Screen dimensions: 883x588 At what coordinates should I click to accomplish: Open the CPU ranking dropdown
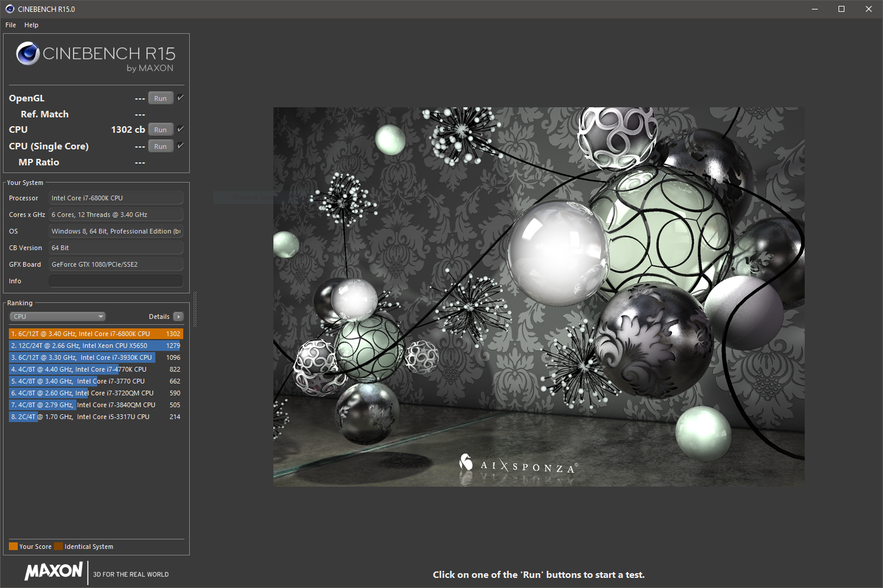[58, 317]
